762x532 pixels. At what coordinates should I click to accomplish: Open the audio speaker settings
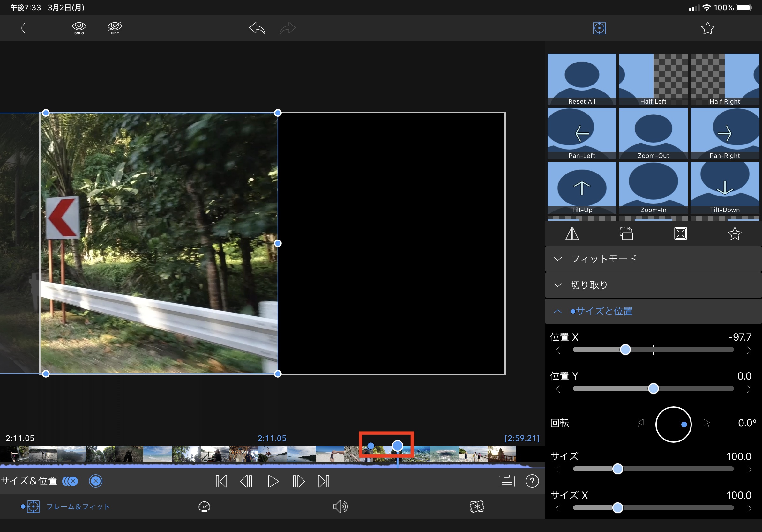(x=340, y=506)
